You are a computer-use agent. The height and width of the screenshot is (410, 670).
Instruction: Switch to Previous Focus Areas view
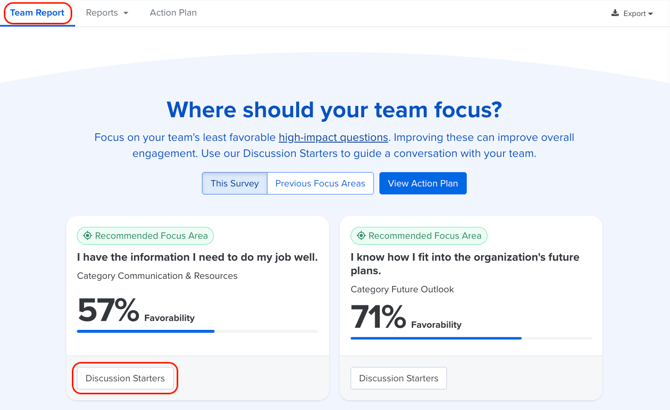coord(320,183)
